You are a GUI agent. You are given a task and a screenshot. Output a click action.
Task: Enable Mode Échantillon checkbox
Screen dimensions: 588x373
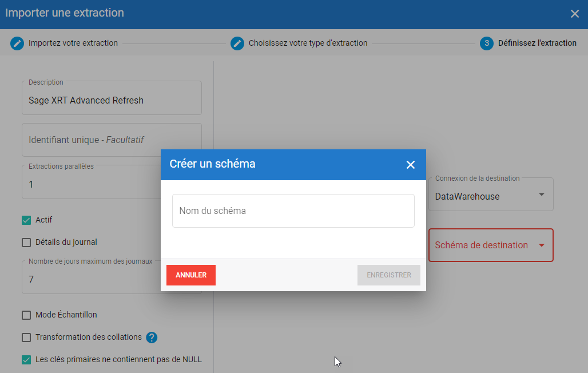[x=26, y=315]
